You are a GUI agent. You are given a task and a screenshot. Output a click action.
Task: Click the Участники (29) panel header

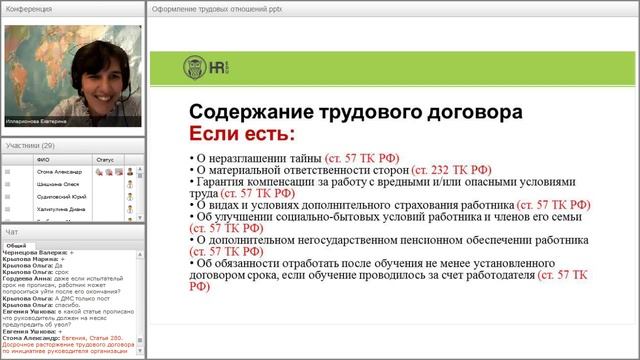(x=73, y=146)
